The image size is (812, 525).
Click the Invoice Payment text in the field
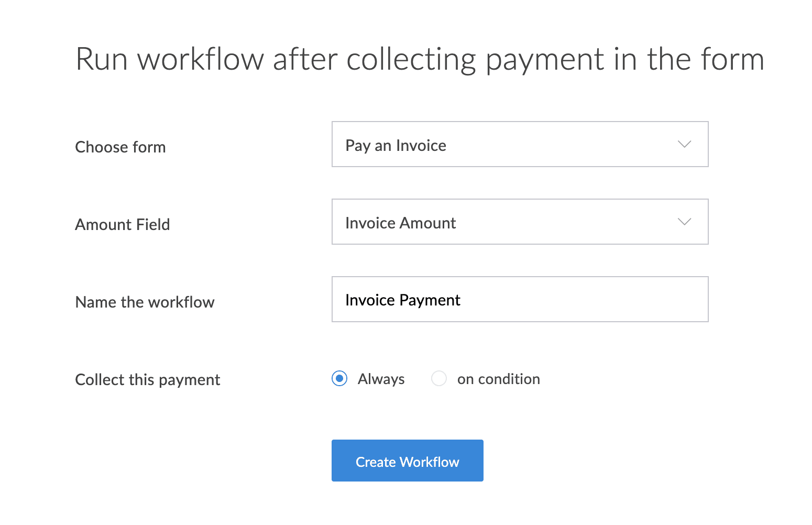[402, 300]
